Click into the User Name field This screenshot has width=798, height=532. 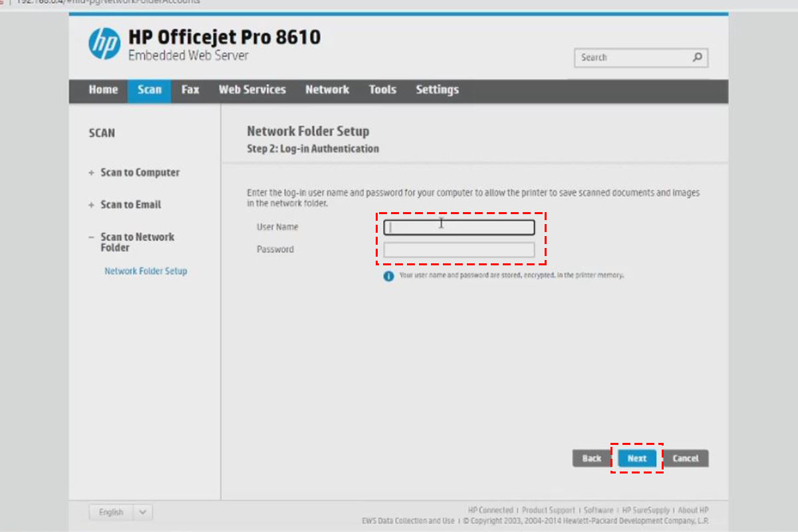pos(459,227)
